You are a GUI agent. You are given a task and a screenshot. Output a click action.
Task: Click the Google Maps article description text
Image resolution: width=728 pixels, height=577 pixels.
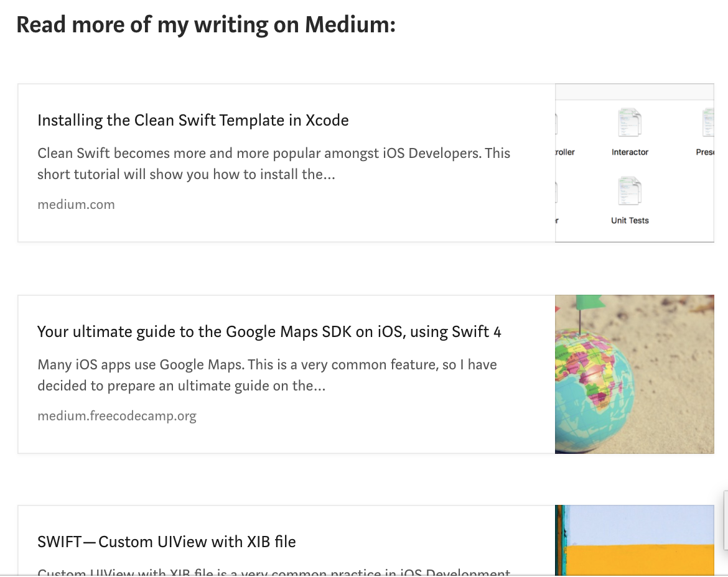click(x=267, y=375)
